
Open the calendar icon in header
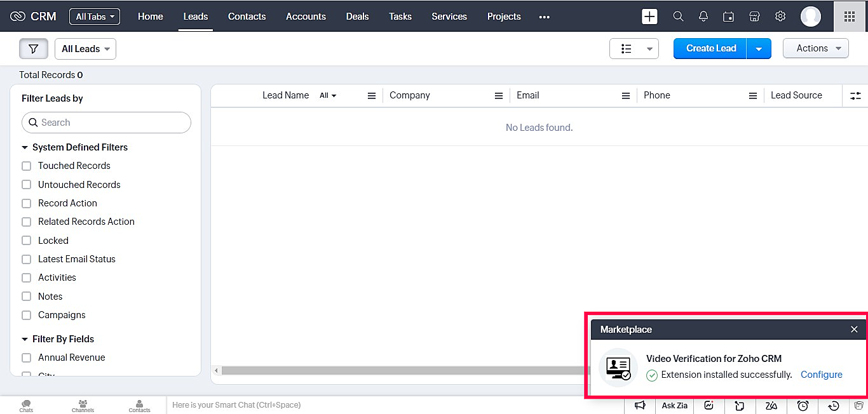point(729,17)
